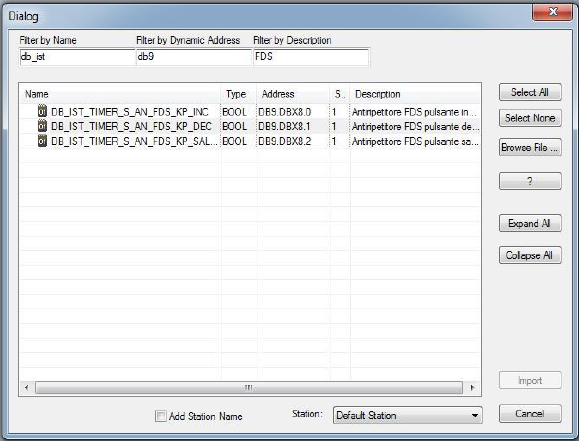Click the horizontal scrollbar right arrow
This screenshot has width=579, height=441.
point(472,387)
